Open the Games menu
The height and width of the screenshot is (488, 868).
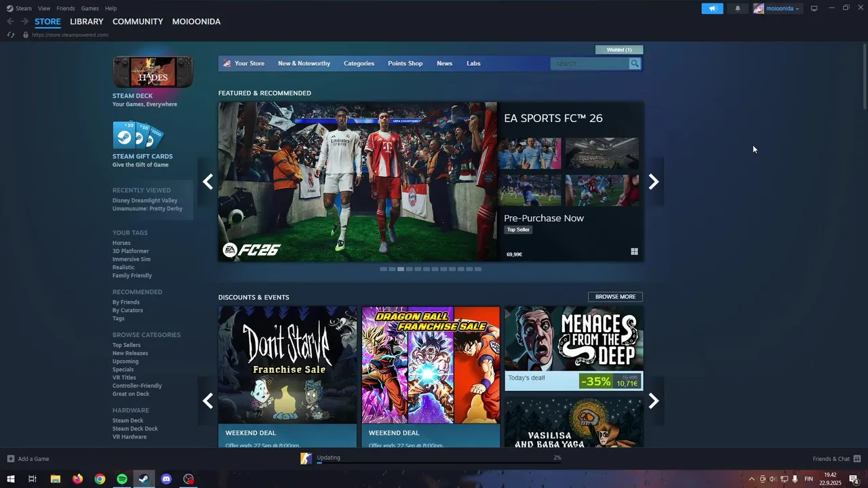[90, 8]
